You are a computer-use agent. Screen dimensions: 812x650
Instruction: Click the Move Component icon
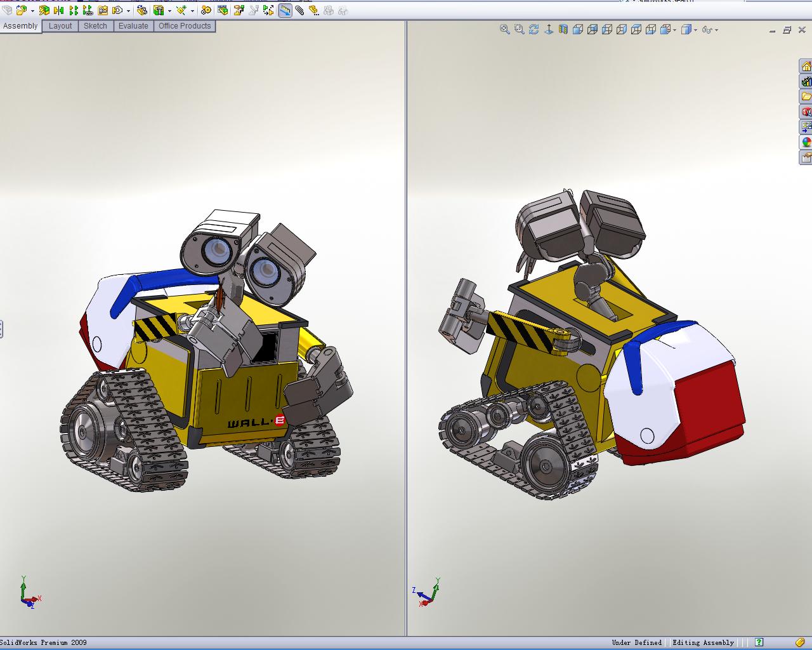(x=88, y=10)
